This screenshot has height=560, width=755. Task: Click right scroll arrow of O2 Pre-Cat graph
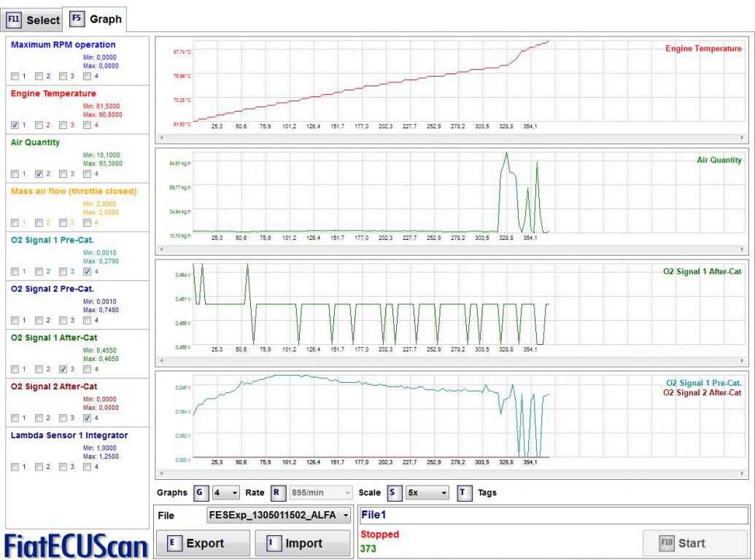(x=742, y=473)
